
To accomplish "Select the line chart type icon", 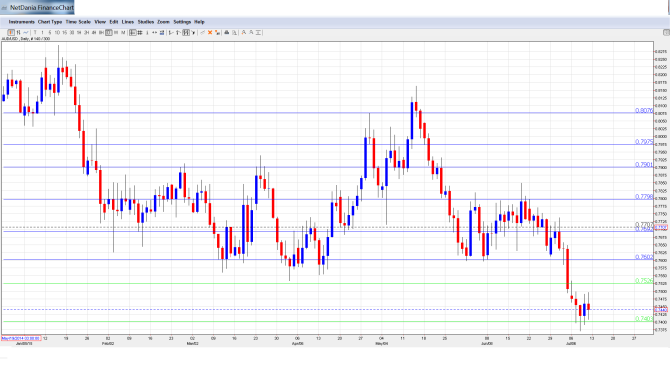I will [x=26, y=32].
